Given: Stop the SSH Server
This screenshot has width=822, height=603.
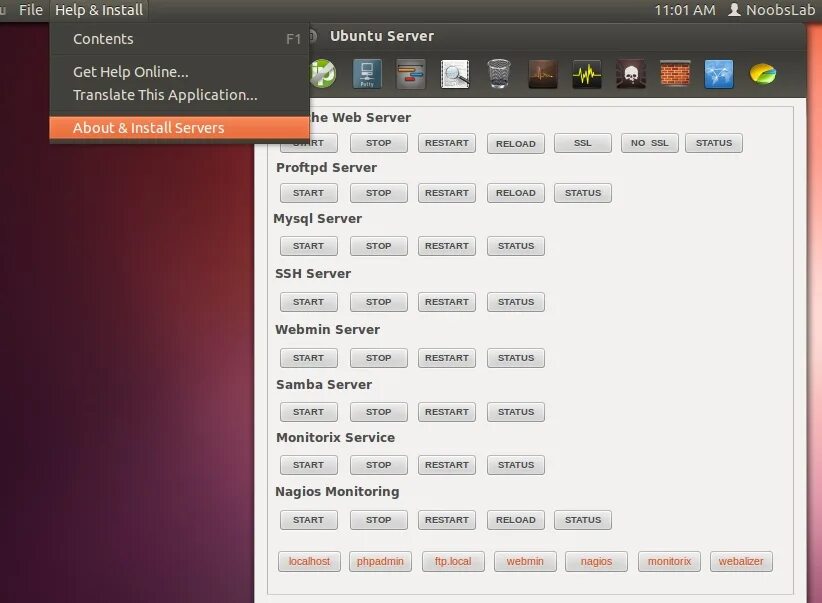Looking at the screenshot, I should coord(378,302).
